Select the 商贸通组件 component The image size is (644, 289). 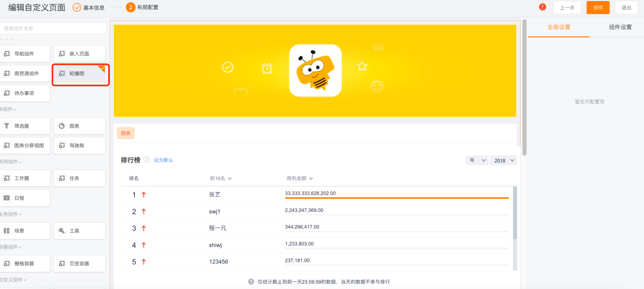coord(25,74)
